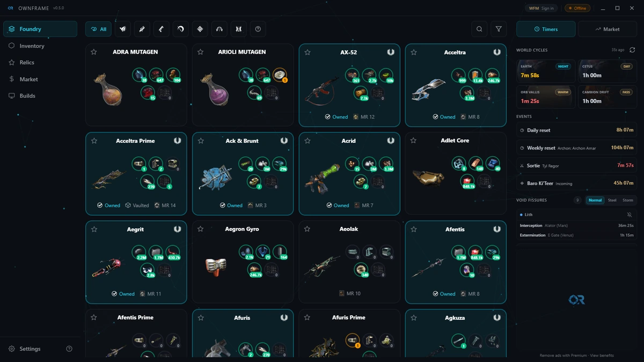644x362 pixels.
Task: Select the primary rifle category filter
Action: [142, 29]
